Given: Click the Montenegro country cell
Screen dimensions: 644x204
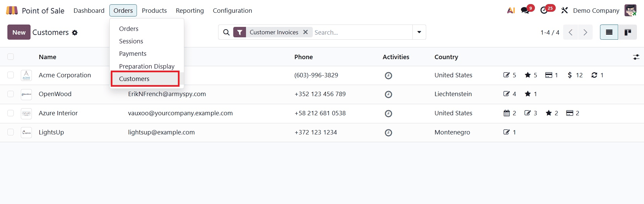Looking at the screenshot, I should click(452, 132).
